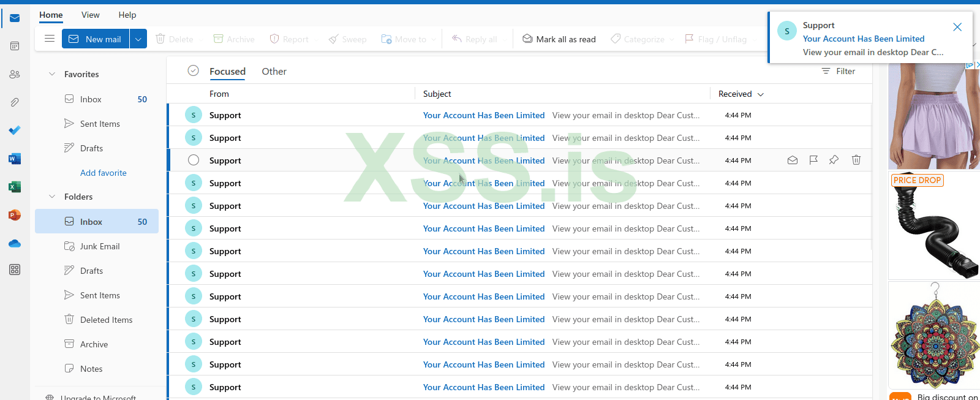This screenshot has height=400, width=980.
Task: Open the People app in left rail
Action: 15,74
